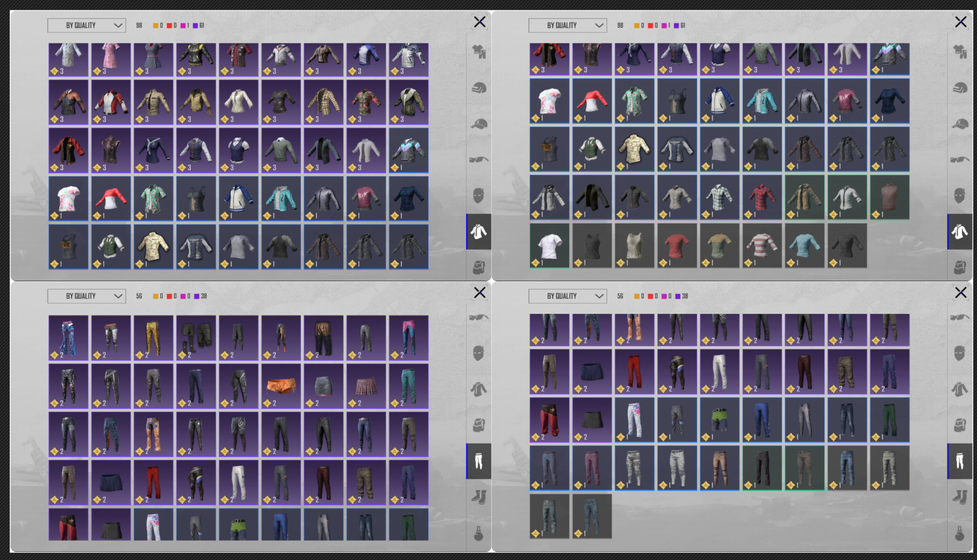Switch to jacket category in bottom-left panel
The height and width of the screenshot is (560, 977).
click(479, 390)
